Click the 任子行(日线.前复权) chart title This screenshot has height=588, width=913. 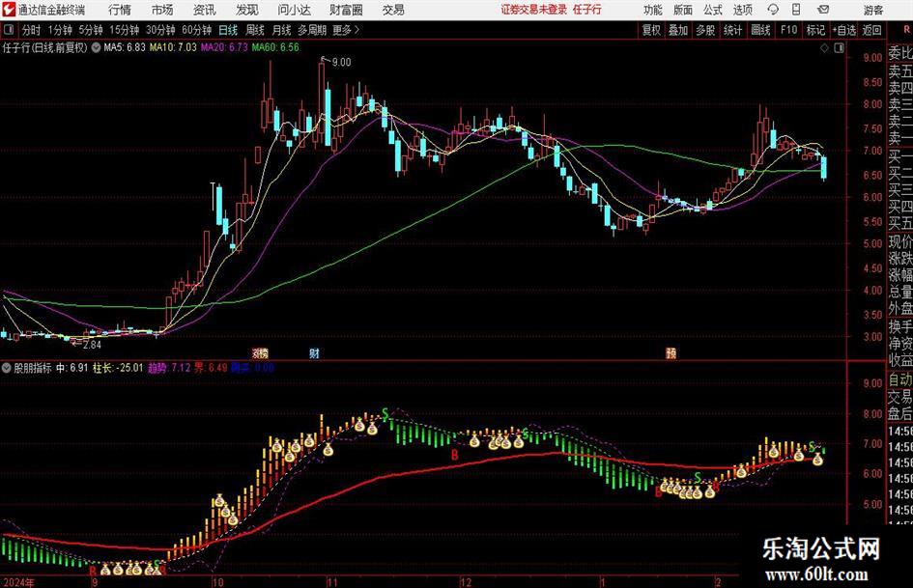tap(44, 47)
